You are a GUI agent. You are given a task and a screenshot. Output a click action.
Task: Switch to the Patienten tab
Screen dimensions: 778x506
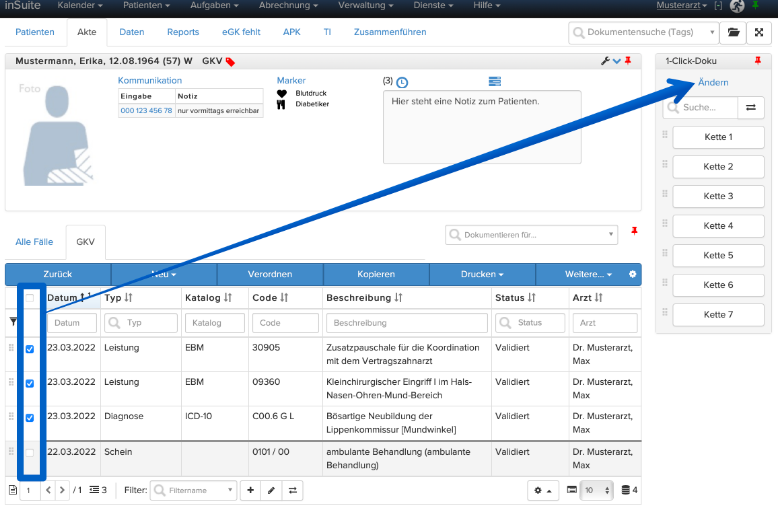35,32
